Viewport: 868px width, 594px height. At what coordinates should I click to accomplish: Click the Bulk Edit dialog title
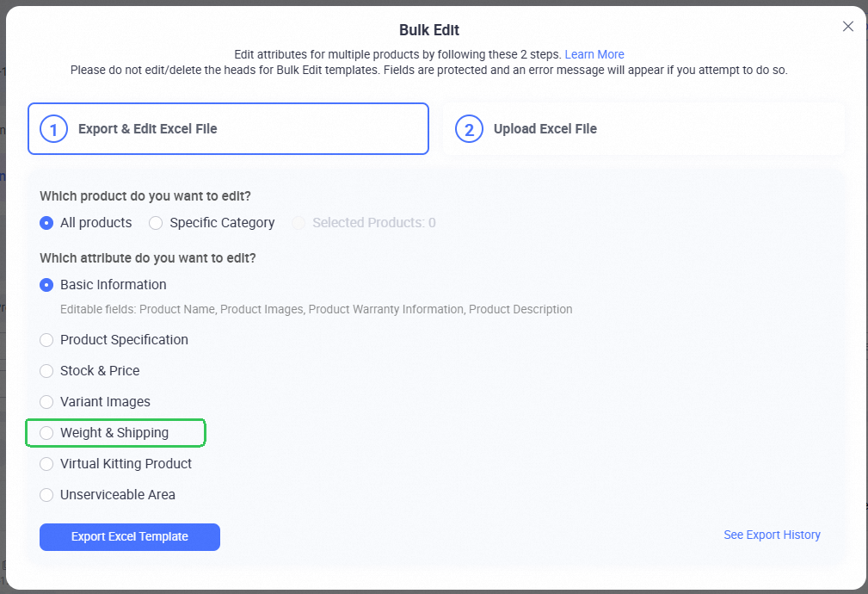tap(428, 29)
